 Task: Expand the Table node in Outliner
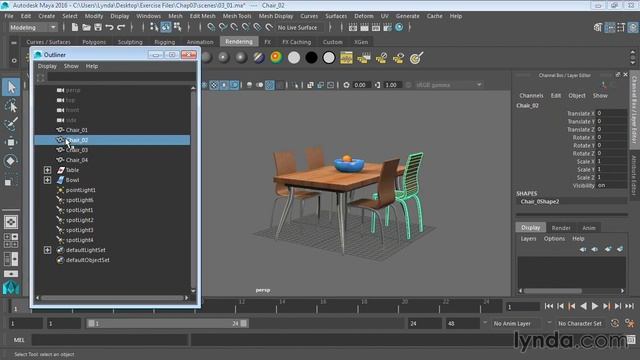(47, 170)
